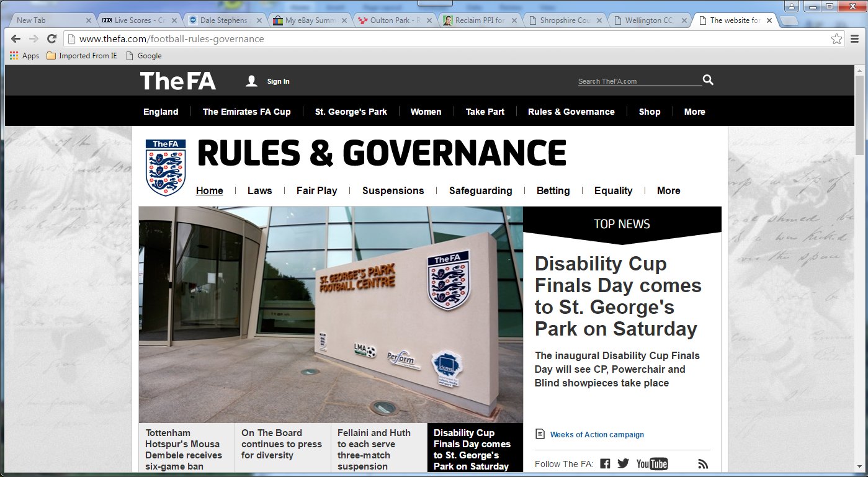868x477 pixels.
Task: Select Tottenham Hotspur's Mousa Dembele story tile
Action: pyautogui.click(x=187, y=448)
